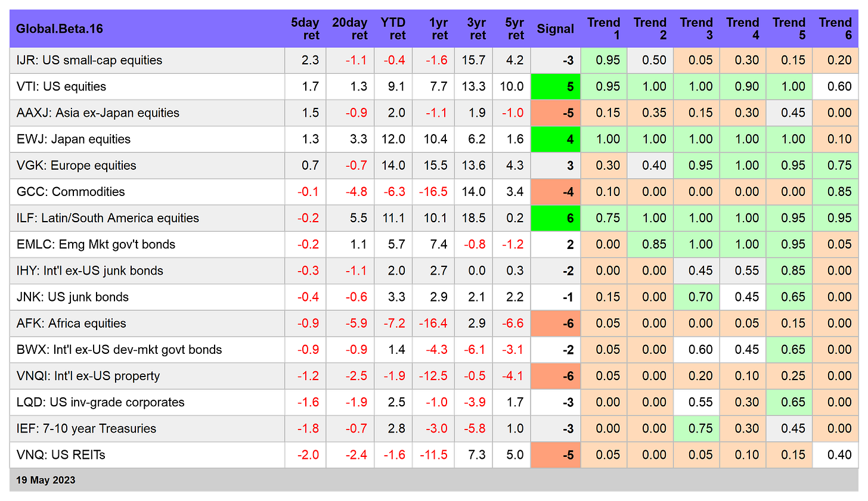868x501 pixels.
Task: Click the 5day ret -2.0 cell for VNQ
Action: tap(305, 455)
